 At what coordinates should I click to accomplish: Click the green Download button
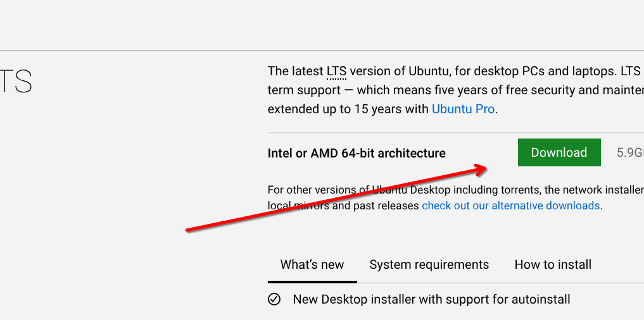559,152
